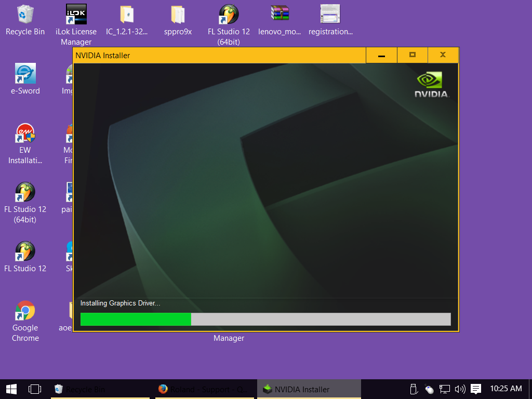Launch the FL Studio 12 shortcut without the (64bit) label
The height and width of the screenshot is (399, 532).
tap(25, 257)
